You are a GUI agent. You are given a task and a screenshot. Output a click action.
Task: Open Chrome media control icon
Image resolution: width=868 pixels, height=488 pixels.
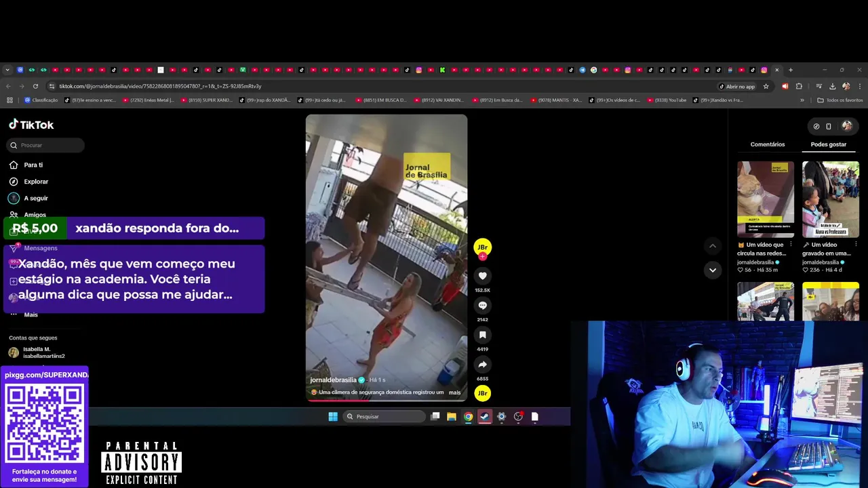pyautogui.click(x=818, y=86)
